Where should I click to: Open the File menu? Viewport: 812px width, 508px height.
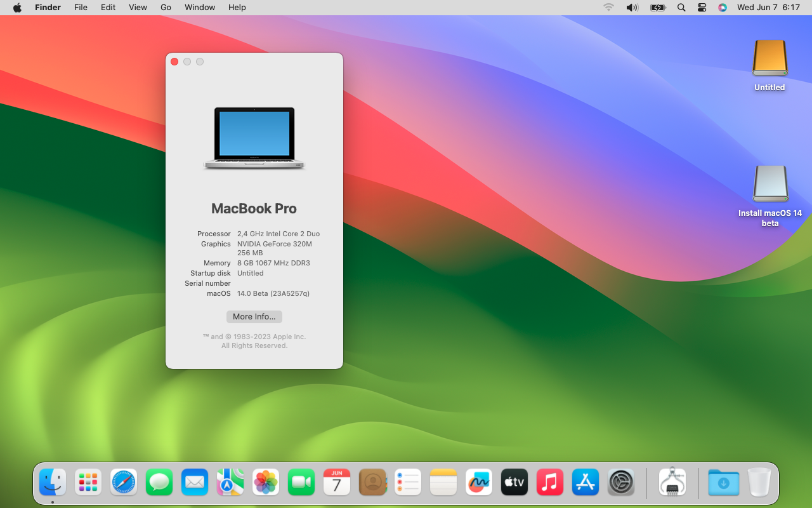(x=81, y=8)
